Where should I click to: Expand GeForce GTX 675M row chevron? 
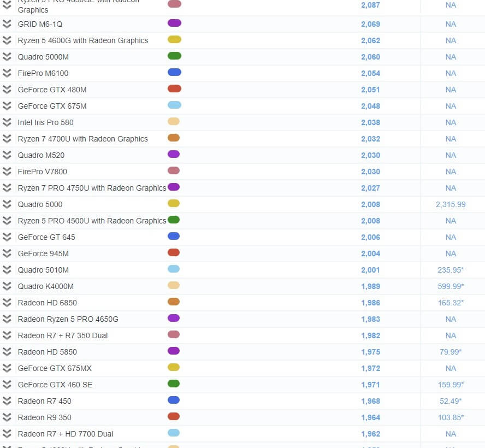tap(7, 106)
